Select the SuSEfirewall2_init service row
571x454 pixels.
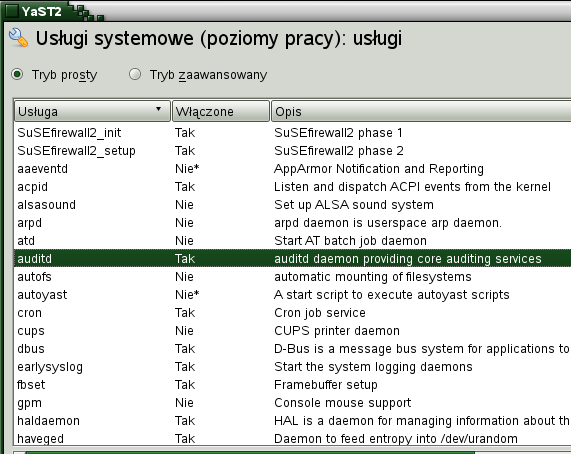click(292, 133)
